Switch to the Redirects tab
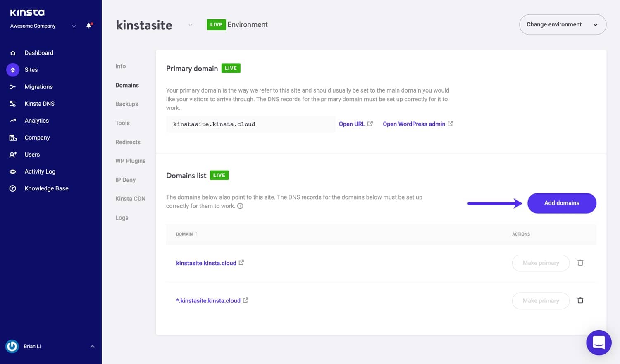Screen dimensions: 620x364 [x=128, y=142]
